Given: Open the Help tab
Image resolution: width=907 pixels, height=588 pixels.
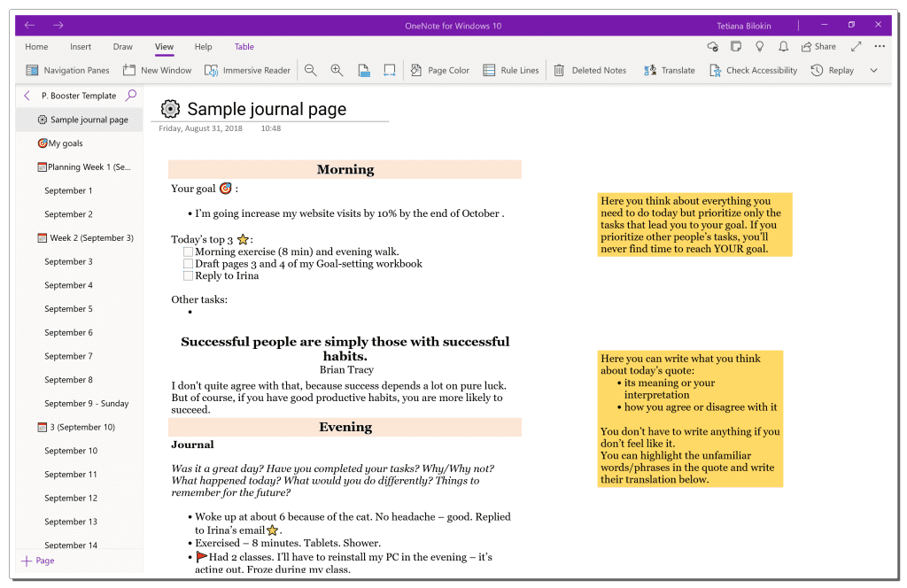Looking at the screenshot, I should tap(203, 46).
